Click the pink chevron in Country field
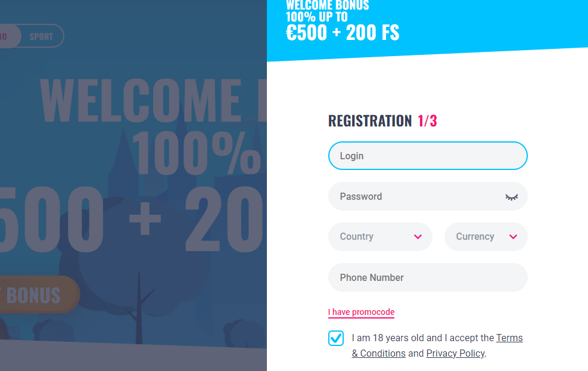 point(418,237)
